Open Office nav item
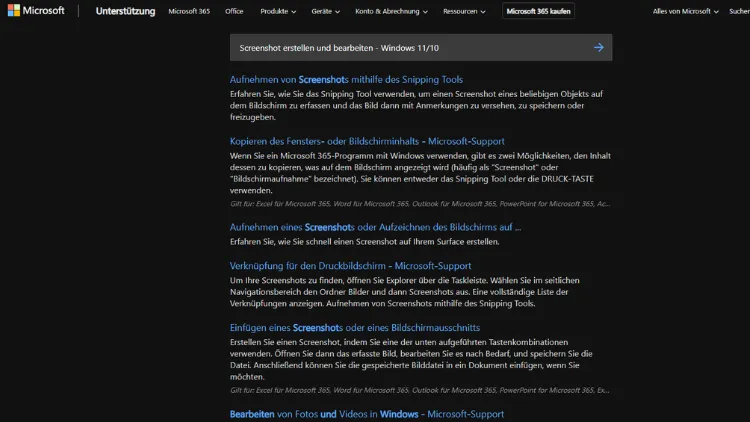The image size is (750, 422). [234, 11]
